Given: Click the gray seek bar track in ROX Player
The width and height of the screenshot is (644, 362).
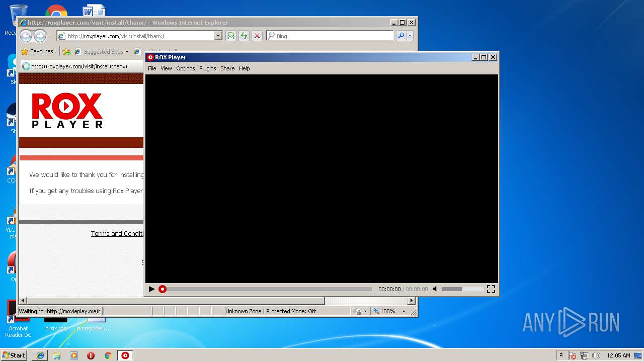Looking at the screenshot, I should [x=269, y=289].
